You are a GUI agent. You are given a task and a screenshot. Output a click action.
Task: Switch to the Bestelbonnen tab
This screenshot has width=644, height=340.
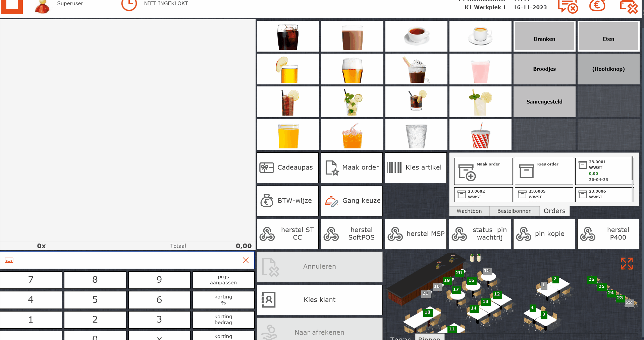514,211
